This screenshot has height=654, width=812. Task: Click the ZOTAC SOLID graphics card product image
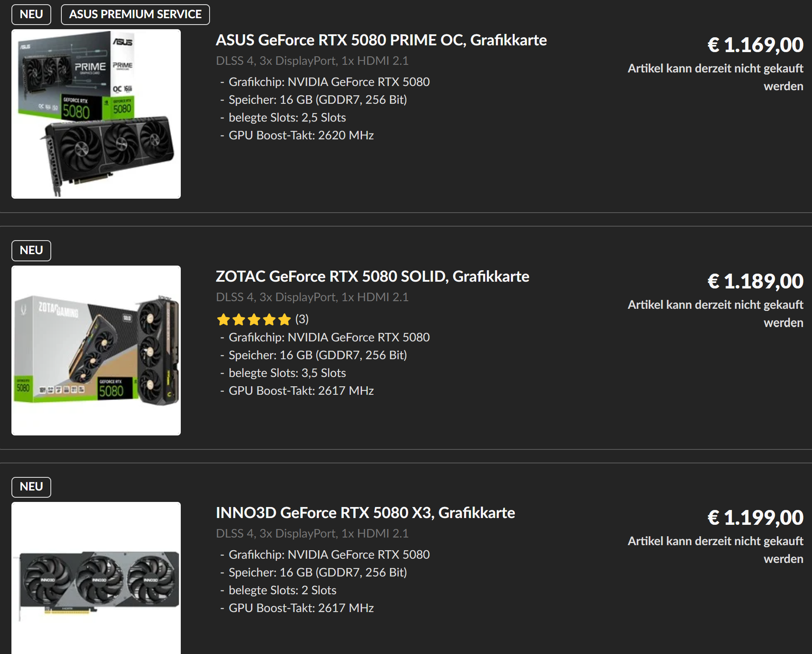coord(96,350)
